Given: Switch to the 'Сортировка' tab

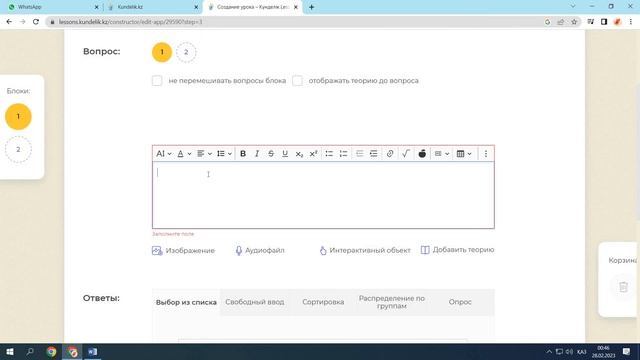Looking at the screenshot, I should (323, 302).
